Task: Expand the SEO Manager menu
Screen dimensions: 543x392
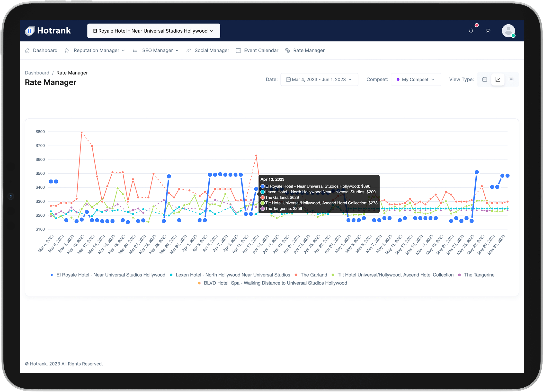Action: tap(160, 50)
